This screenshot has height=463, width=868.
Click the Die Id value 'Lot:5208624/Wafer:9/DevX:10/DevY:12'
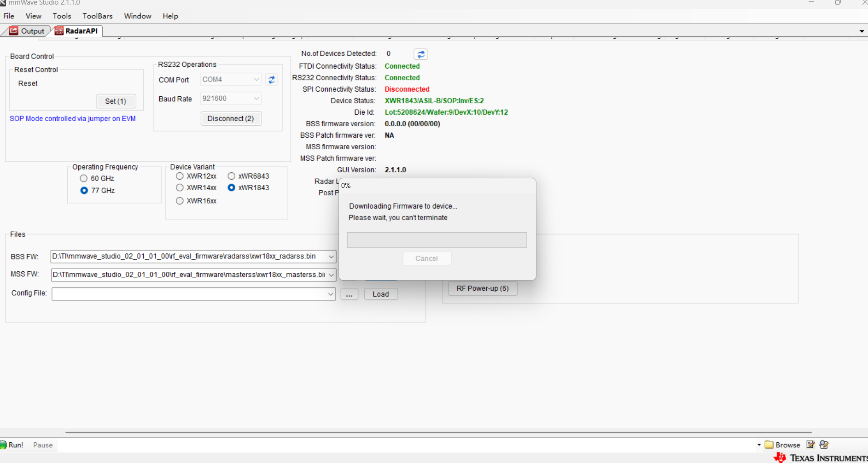point(446,112)
